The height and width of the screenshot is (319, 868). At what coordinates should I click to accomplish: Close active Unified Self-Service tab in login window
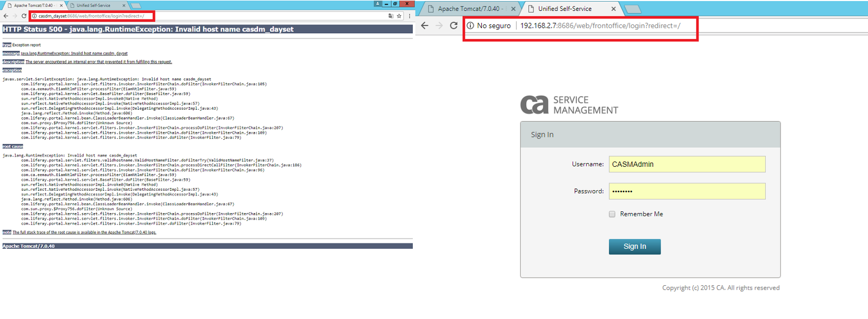click(613, 9)
